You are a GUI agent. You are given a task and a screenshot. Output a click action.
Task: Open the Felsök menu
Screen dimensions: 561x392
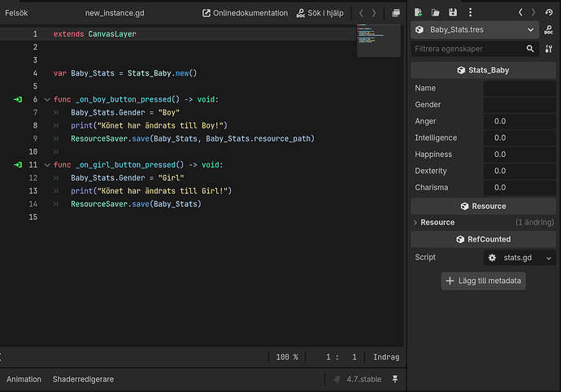point(16,13)
